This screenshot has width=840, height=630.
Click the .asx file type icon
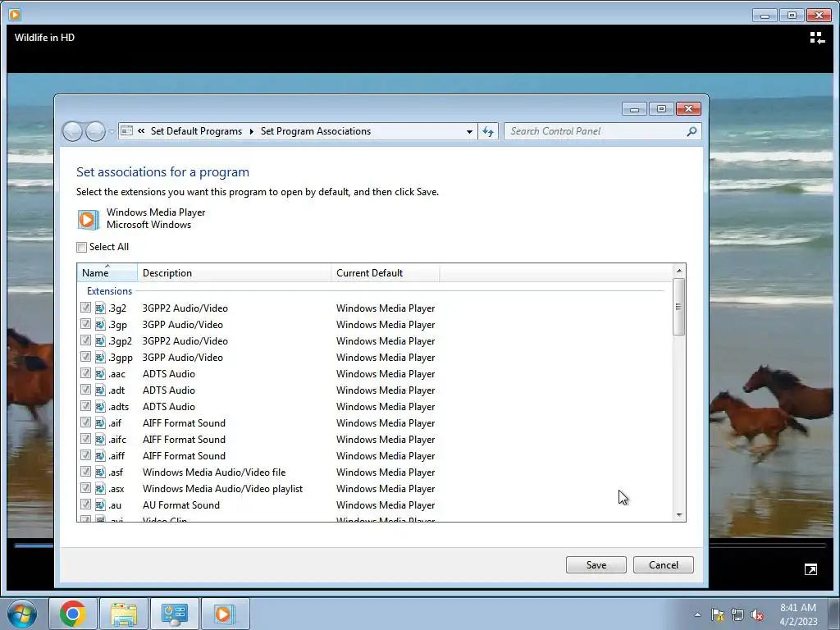100,489
